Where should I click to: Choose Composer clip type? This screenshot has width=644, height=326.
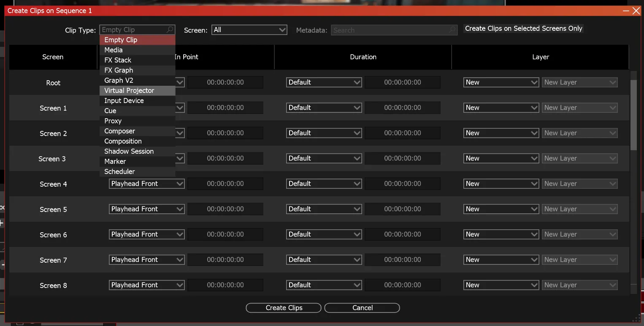(137, 131)
